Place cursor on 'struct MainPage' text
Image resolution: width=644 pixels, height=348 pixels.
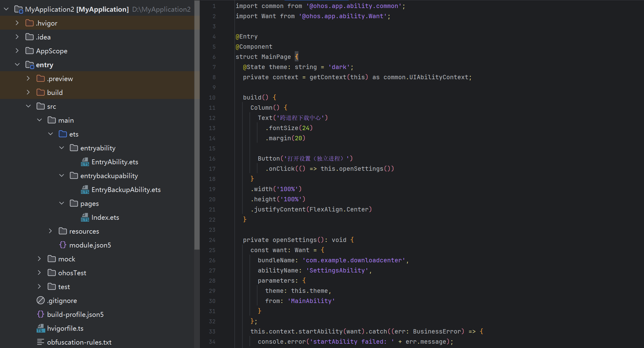[263, 57]
